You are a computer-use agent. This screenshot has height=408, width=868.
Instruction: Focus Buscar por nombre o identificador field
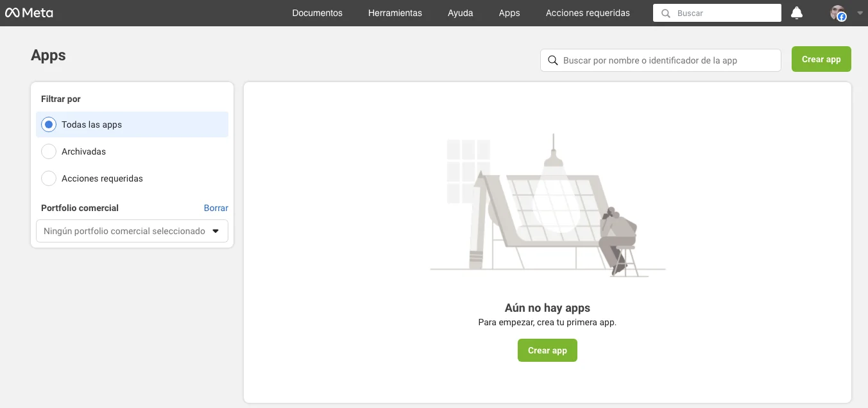[x=661, y=60]
